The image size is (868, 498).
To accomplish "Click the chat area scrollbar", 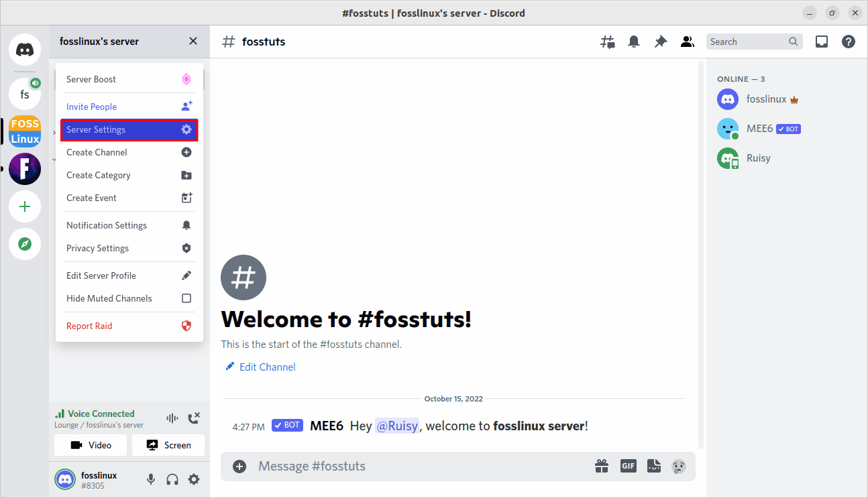I will [x=701, y=255].
